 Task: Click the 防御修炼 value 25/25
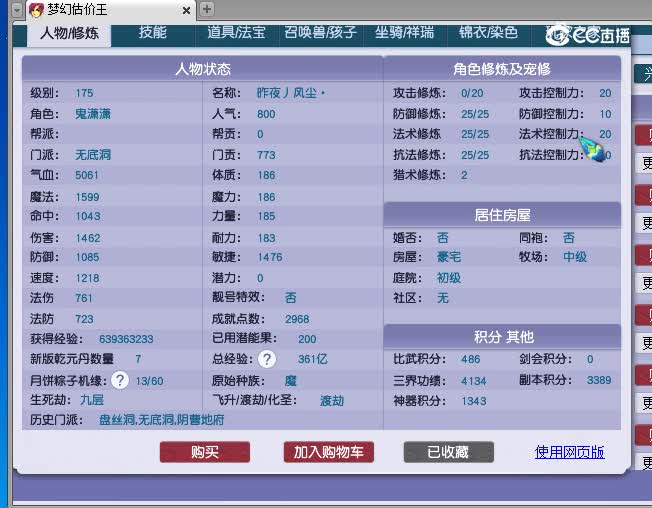[x=475, y=114]
